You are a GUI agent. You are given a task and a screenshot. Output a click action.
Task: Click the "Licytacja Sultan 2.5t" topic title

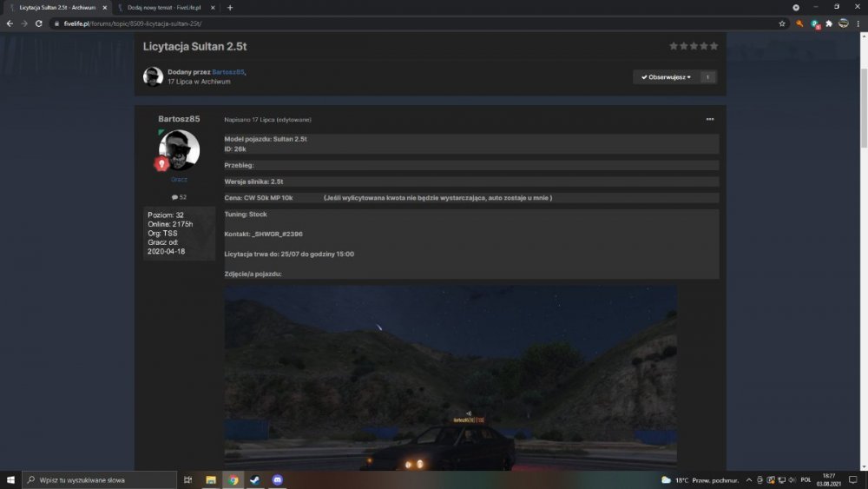point(194,47)
